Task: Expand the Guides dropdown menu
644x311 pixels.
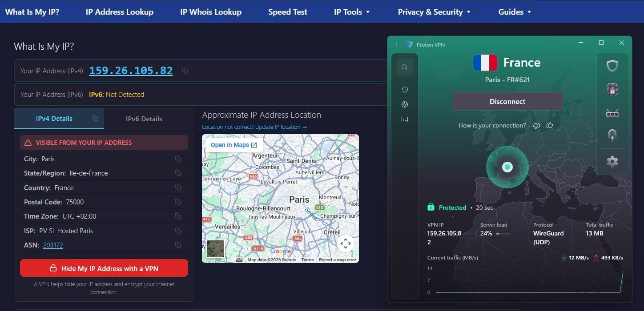Action: 515,12
